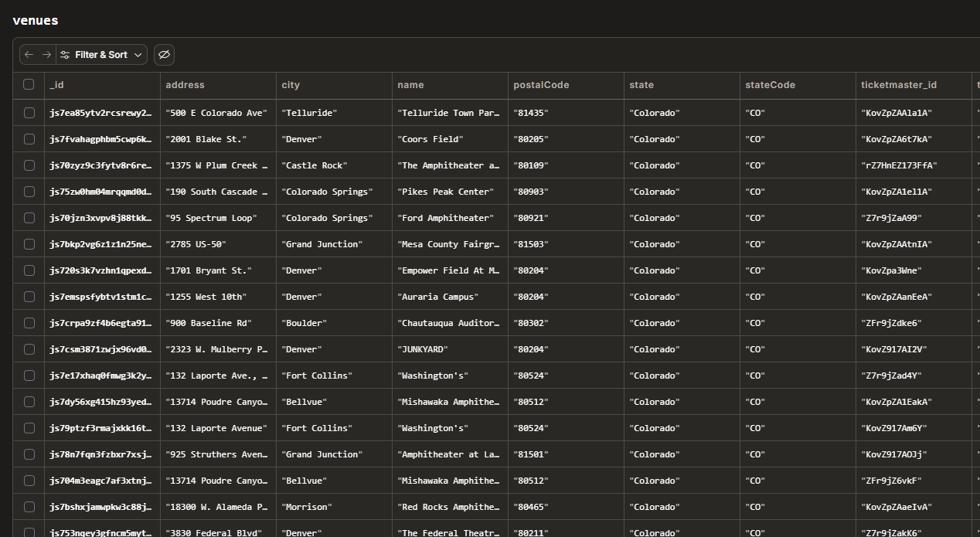980x537 pixels.
Task: Click the "Mesa County Fairgr…" name cell
Action: pos(450,244)
